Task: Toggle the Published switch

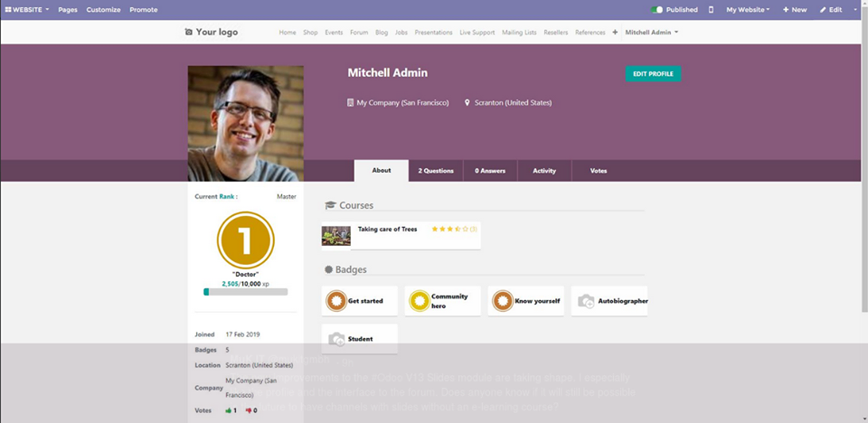Action: pyautogui.click(x=657, y=10)
